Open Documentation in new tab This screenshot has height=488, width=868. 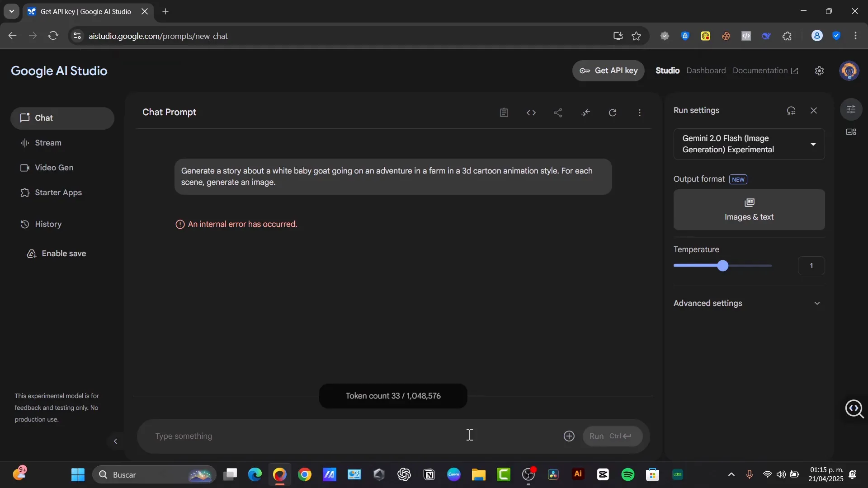pyautogui.click(x=765, y=70)
